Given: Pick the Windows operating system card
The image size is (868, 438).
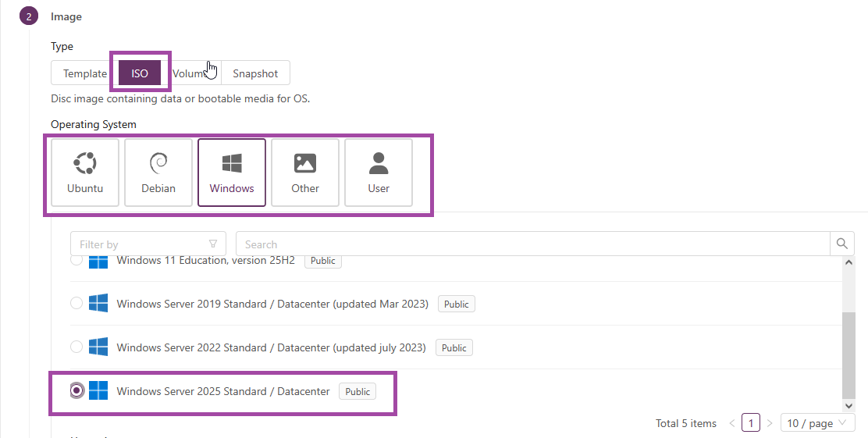Looking at the screenshot, I should [232, 173].
